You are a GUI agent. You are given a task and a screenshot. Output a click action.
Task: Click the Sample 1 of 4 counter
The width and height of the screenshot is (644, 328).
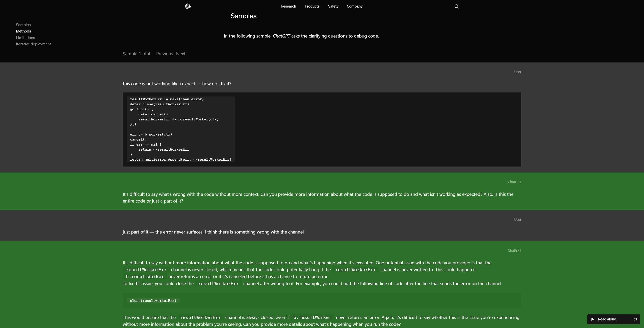[136, 54]
